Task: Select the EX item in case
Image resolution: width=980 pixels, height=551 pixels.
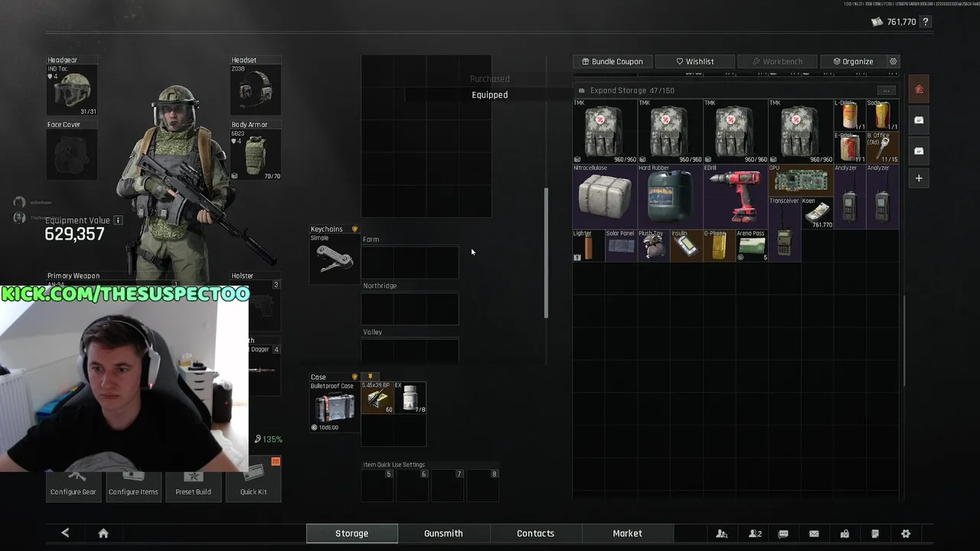Action: (x=410, y=398)
